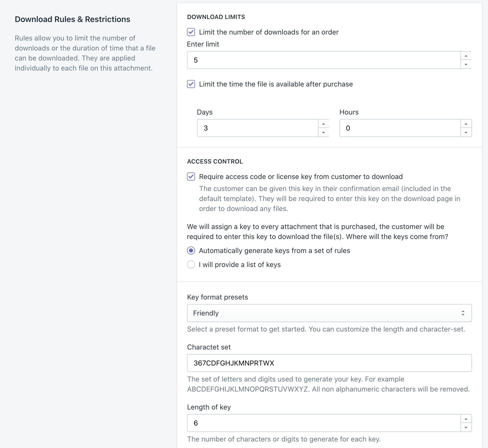Uncheck 'Limit the number of downloads for an order'
Screen dimensions: 488x448
(191, 32)
